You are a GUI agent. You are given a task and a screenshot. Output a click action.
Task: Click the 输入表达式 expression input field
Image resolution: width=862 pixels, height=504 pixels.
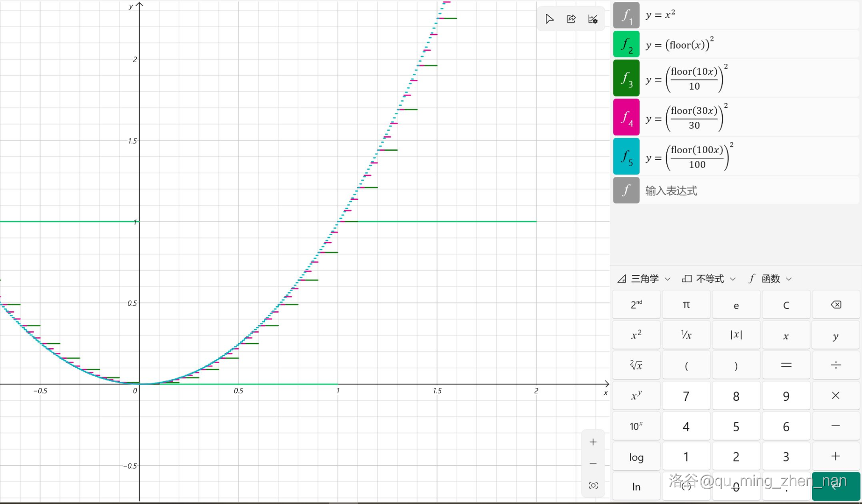747,190
